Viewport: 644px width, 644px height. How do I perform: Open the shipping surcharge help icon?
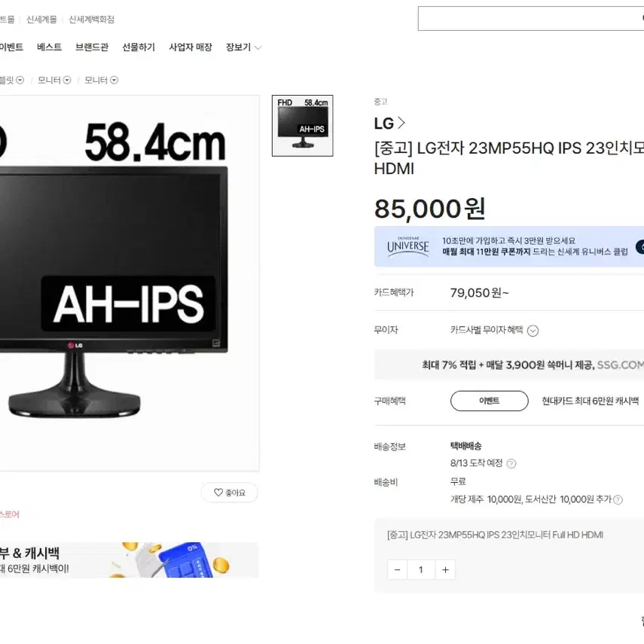pyautogui.click(x=618, y=499)
